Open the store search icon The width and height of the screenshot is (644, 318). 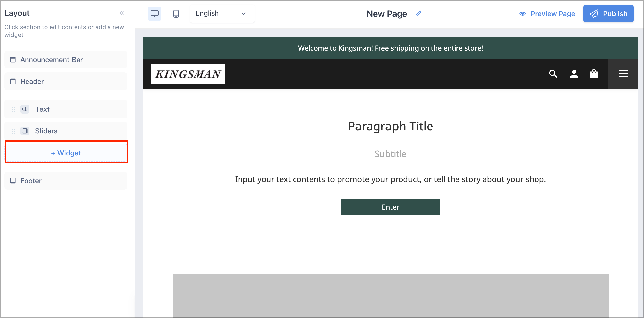[x=553, y=74]
